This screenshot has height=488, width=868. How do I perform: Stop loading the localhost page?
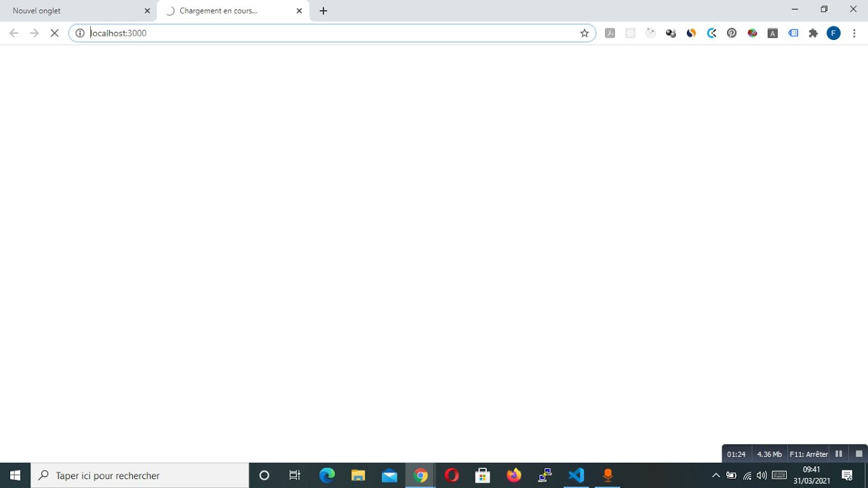tap(55, 33)
